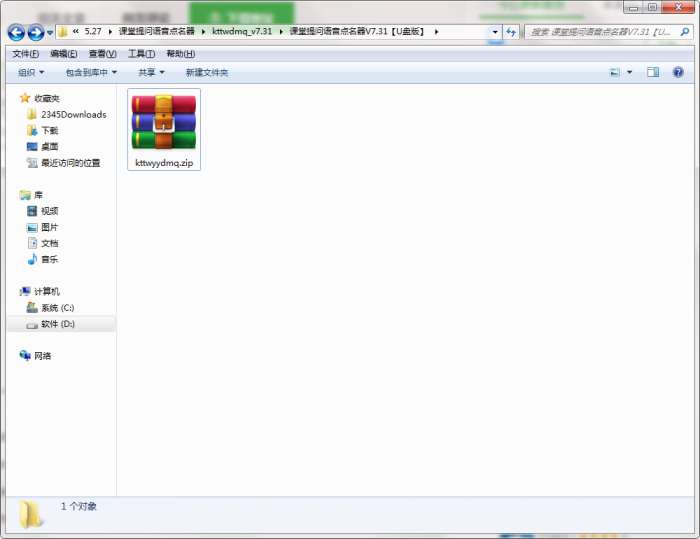Open the recent pages dropdown arrow
Viewport: 700px width, 539px height.
(50, 33)
